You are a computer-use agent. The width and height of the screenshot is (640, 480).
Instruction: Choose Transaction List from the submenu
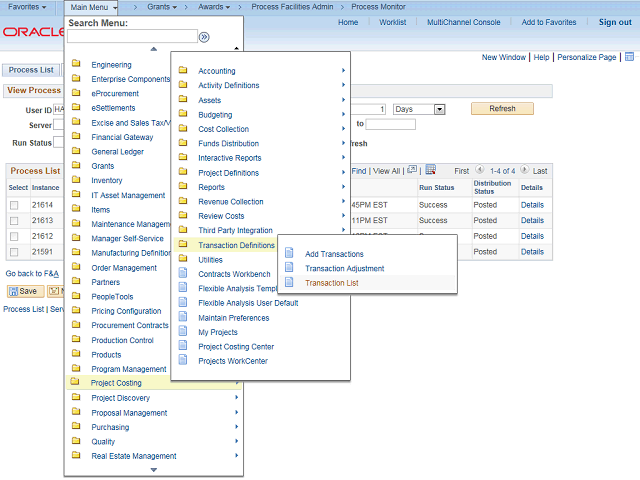pos(331,283)
